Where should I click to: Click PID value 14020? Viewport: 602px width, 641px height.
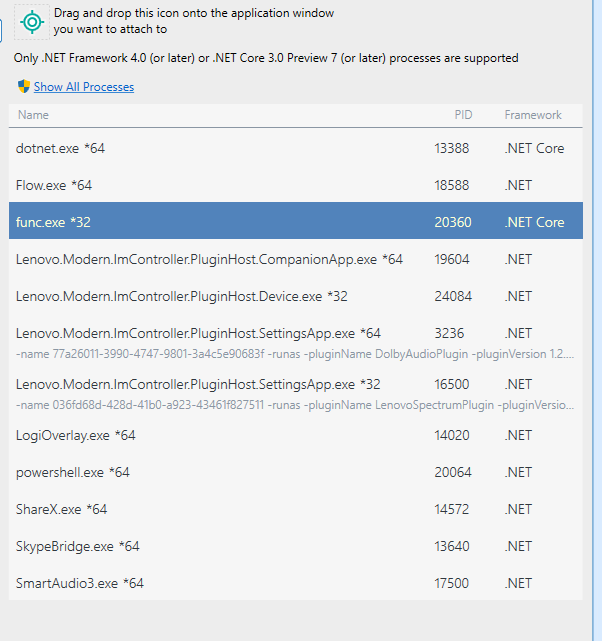(452, 435)
